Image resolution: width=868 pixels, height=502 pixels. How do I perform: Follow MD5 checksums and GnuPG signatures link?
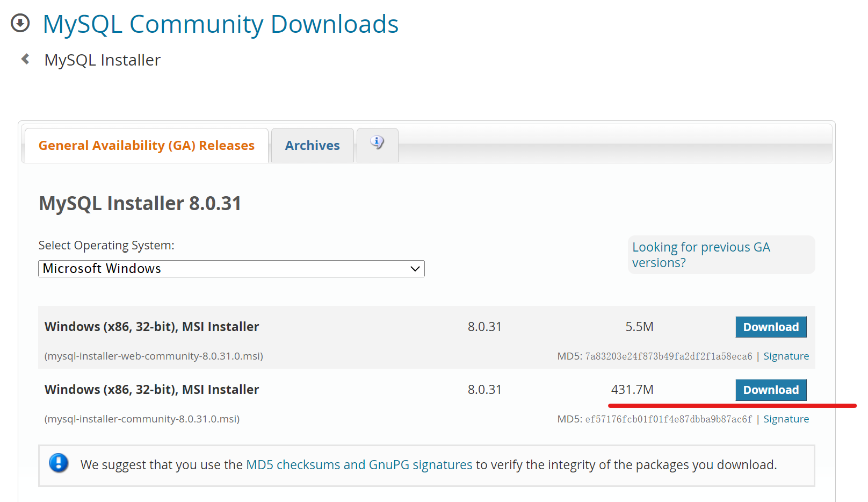point(359,465)
